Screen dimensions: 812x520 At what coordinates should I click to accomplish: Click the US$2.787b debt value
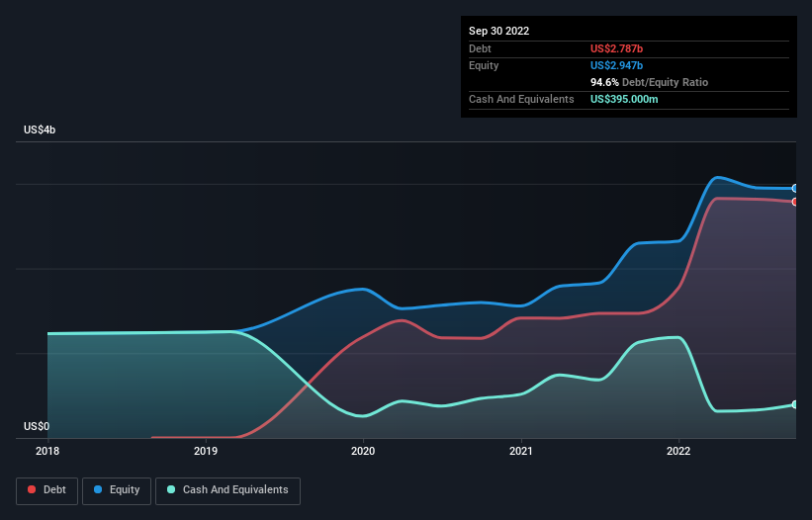616,48
